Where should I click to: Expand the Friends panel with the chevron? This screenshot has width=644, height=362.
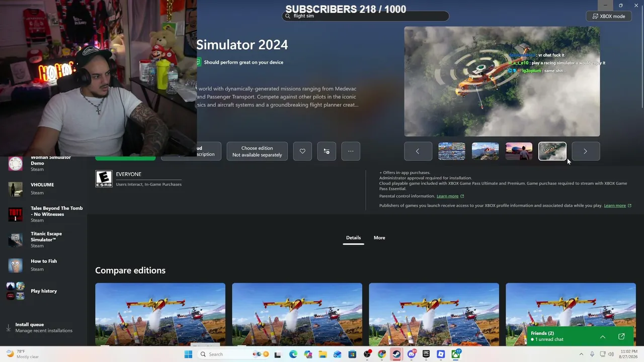pyautogui.click(x=603, y=337)
